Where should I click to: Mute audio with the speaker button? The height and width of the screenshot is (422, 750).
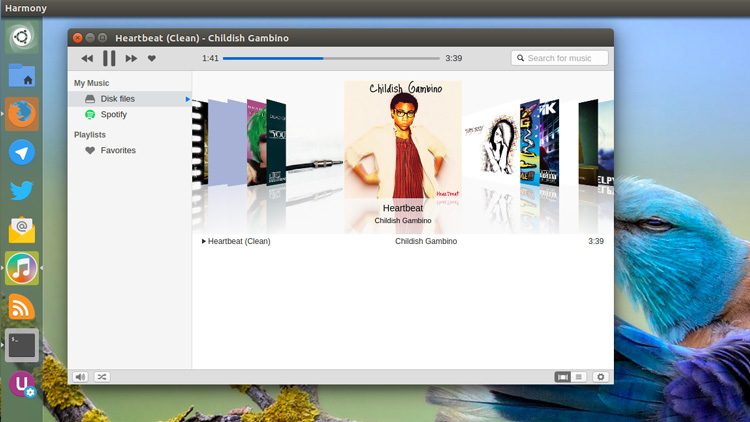coord(80,377)
